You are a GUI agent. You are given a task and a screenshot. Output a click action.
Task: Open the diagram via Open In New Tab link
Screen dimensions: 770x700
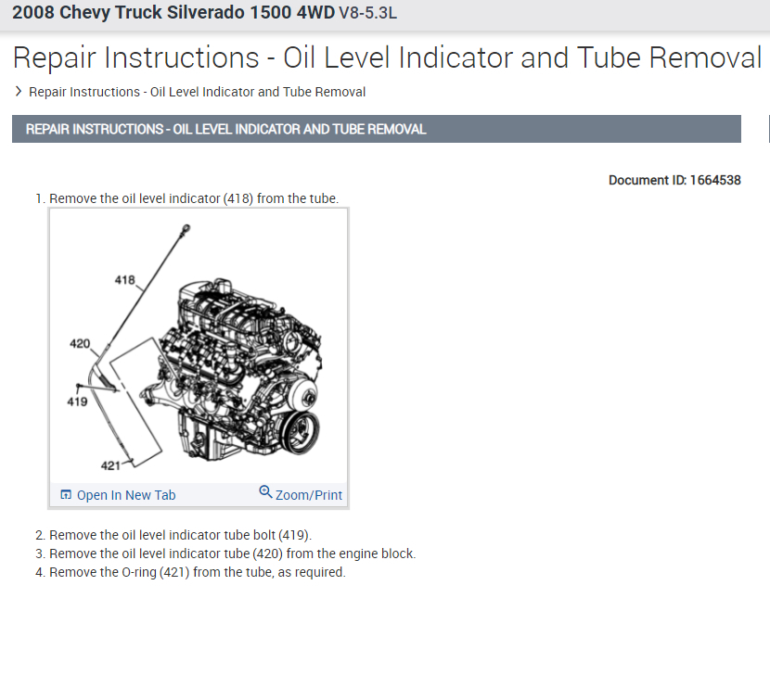click(126, 495)
